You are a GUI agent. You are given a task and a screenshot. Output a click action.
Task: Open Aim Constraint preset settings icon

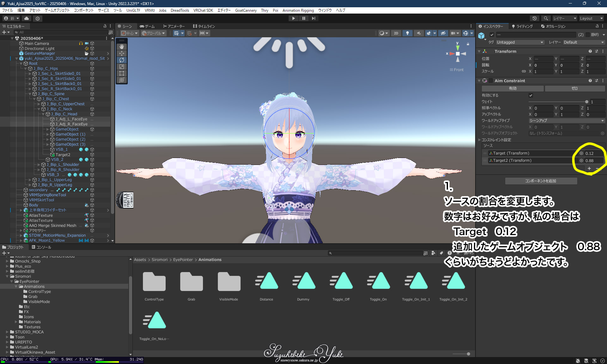597,81
